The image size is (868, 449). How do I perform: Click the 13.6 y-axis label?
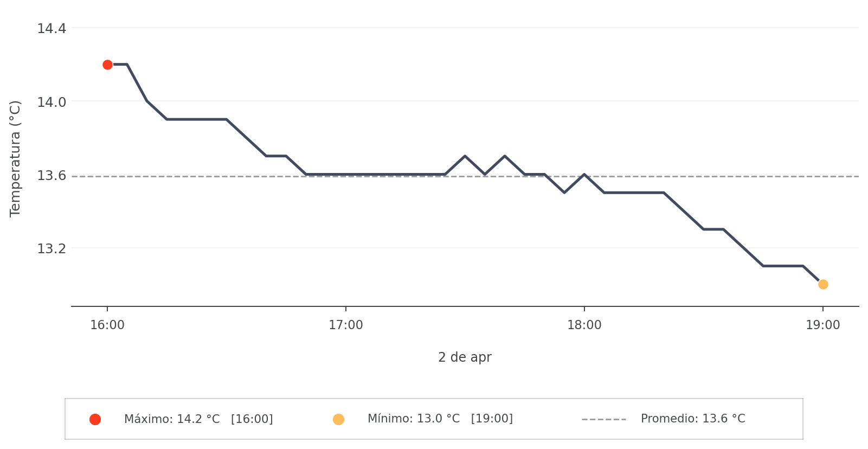click(52, 175)
